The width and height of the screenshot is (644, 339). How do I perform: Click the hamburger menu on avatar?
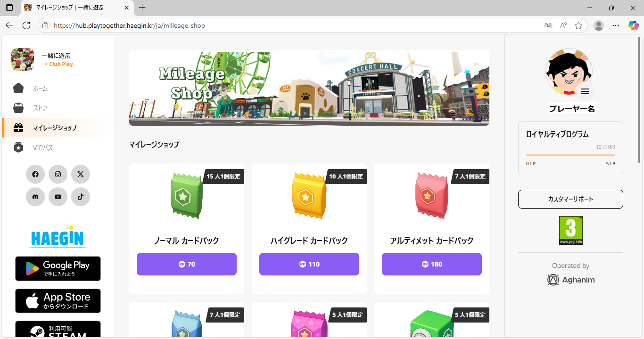click(585, 91)
